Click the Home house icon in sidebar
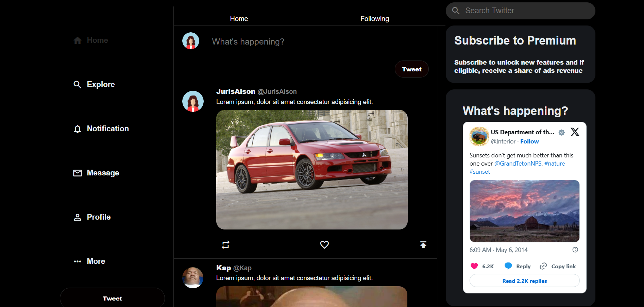 (78, 40)
